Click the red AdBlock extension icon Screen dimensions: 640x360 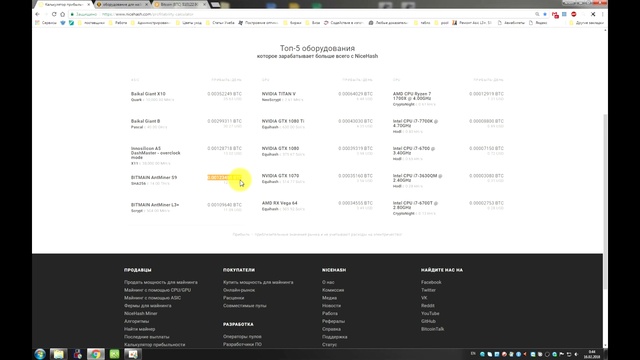click(573, 14)
